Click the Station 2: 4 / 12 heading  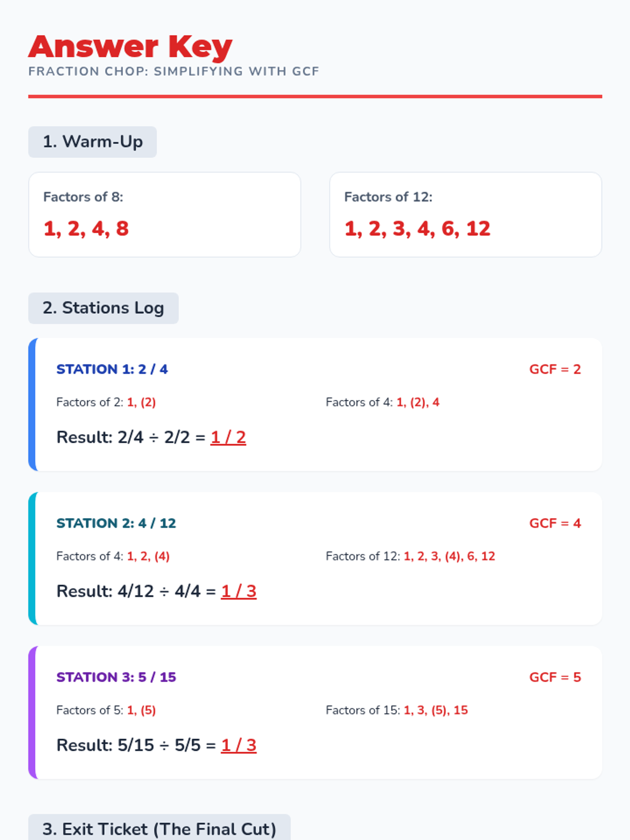116,523
